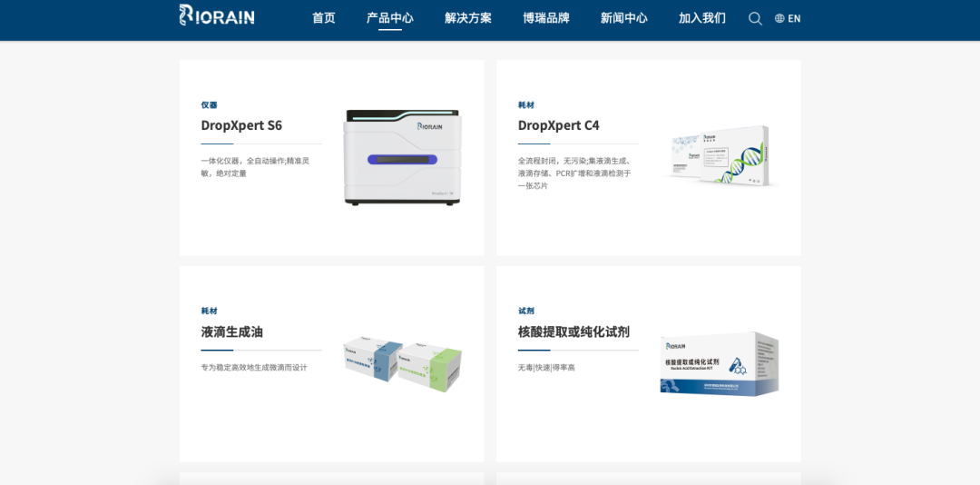Click the globe language icon
This screenshot has width=980, height=485.
(x=779, y=19)
